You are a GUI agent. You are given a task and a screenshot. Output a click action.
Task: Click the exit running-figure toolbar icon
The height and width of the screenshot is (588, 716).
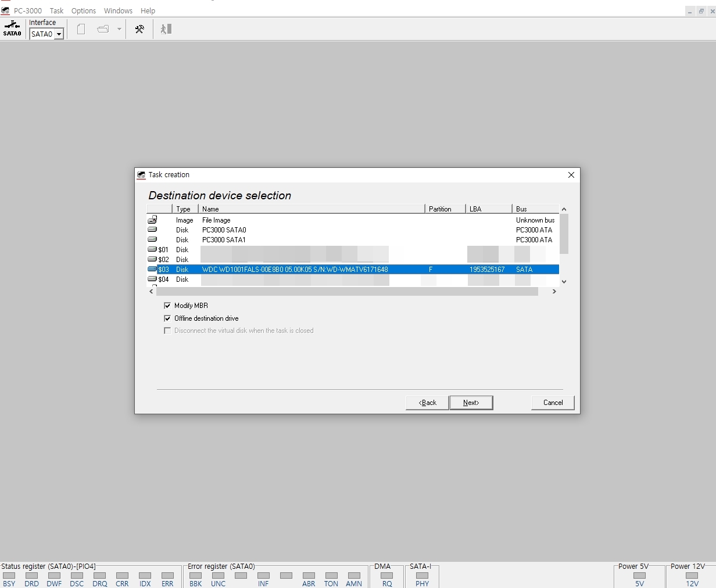coord(166,29)
